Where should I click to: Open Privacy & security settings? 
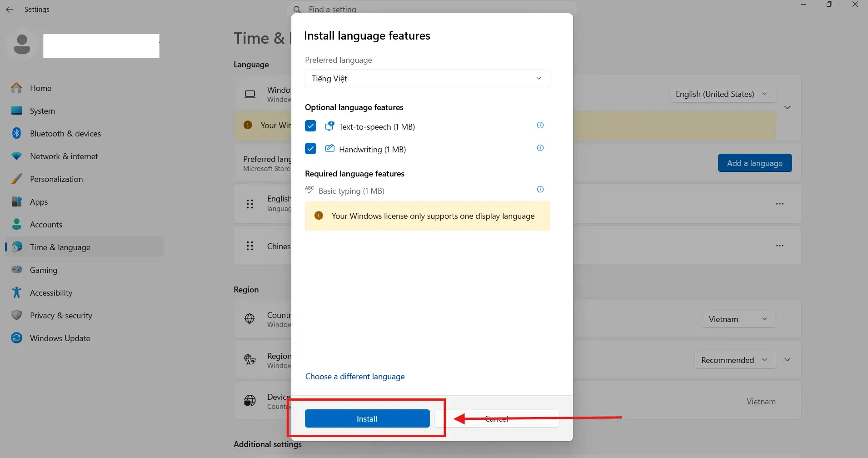[61, 316]
